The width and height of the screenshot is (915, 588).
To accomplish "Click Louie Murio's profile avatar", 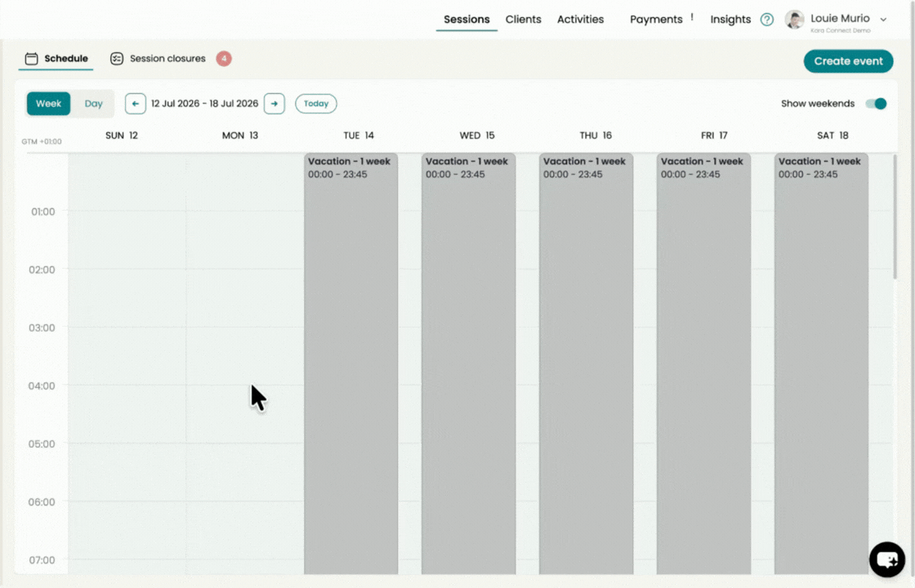I will click(794, 20).
